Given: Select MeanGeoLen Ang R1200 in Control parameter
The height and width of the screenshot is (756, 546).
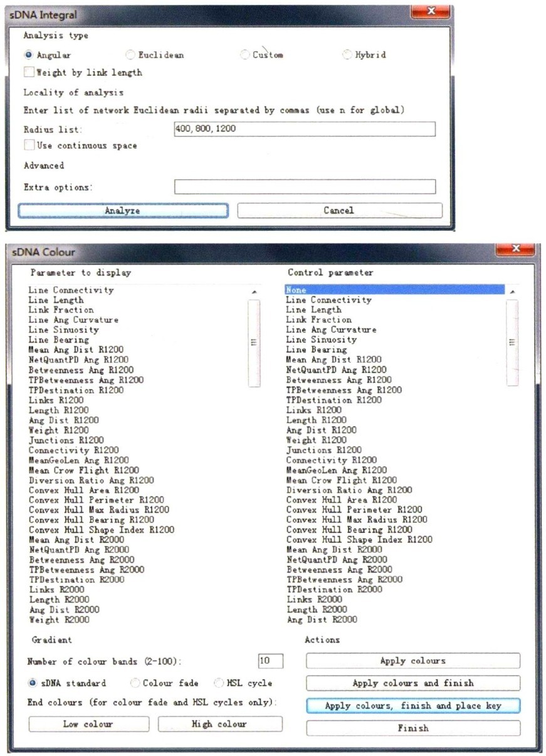Looking at the screenshot, I should click(x=337, y=470).
